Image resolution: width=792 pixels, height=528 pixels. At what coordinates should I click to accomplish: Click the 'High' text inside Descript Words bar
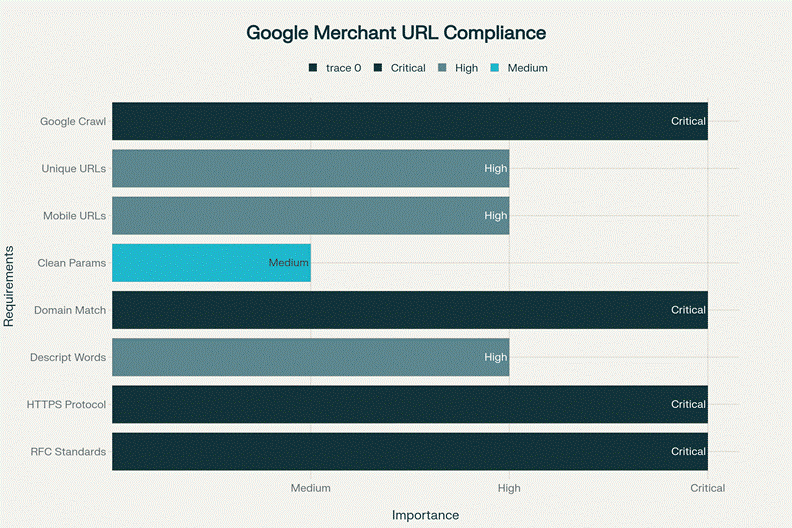(x=496, y=357)
